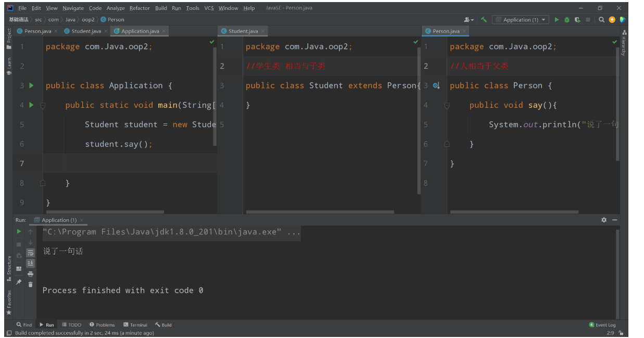Switch to Application.java editor tab
This screenshot has width=644, height=338.
click(x=140, y=31)
